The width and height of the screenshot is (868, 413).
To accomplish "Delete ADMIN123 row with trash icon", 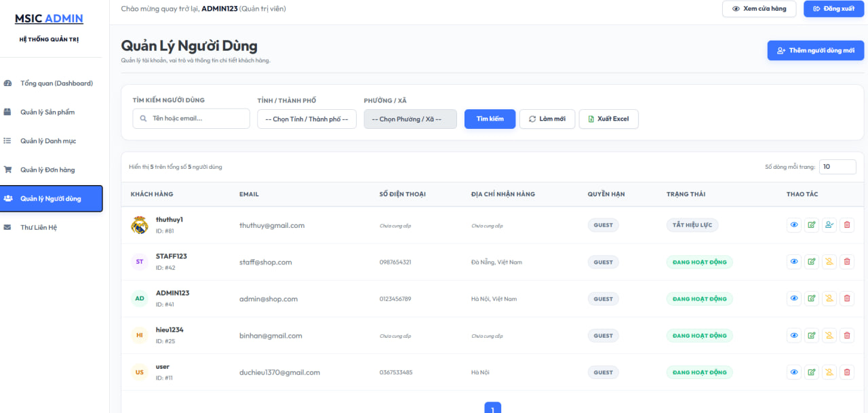I will pos(847,298).
